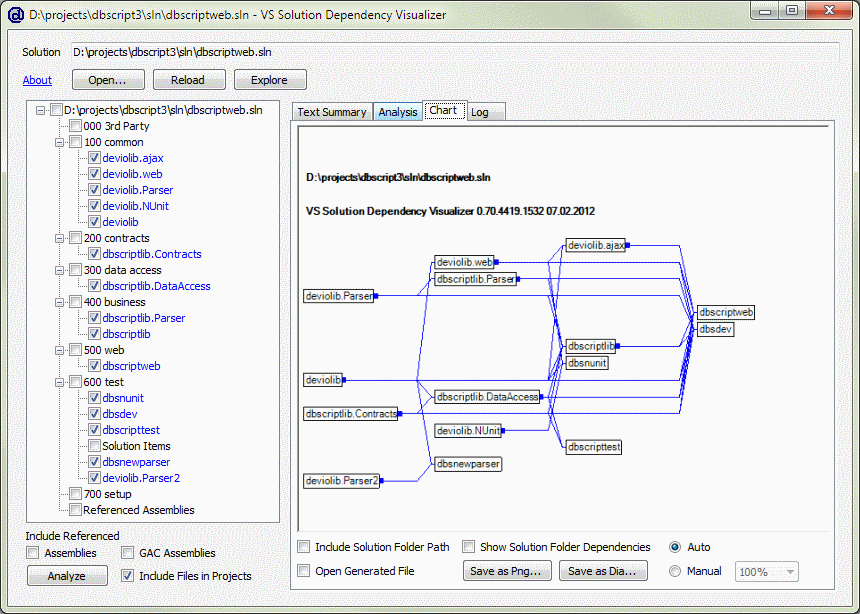Uncheck deviolib.ajax in the tree
The width and height of the screenshot is (860, 614).
point(94,158)
